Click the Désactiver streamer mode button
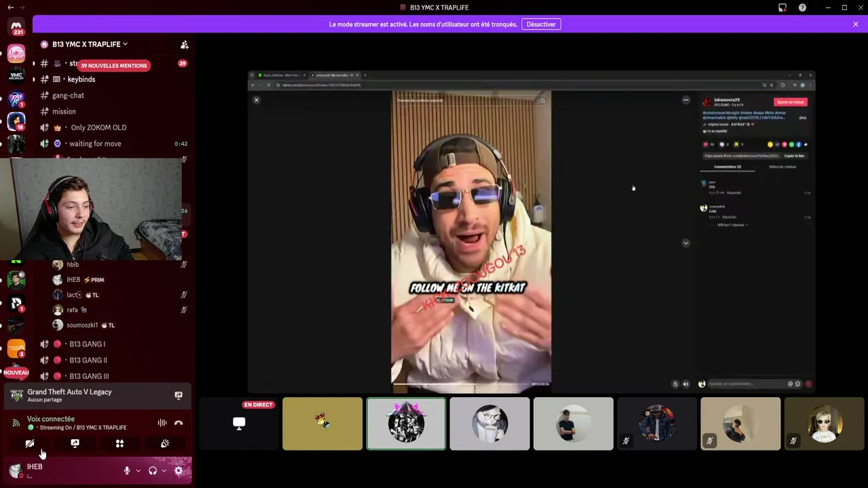Screen dimensions: 868x488 (541, 24)
